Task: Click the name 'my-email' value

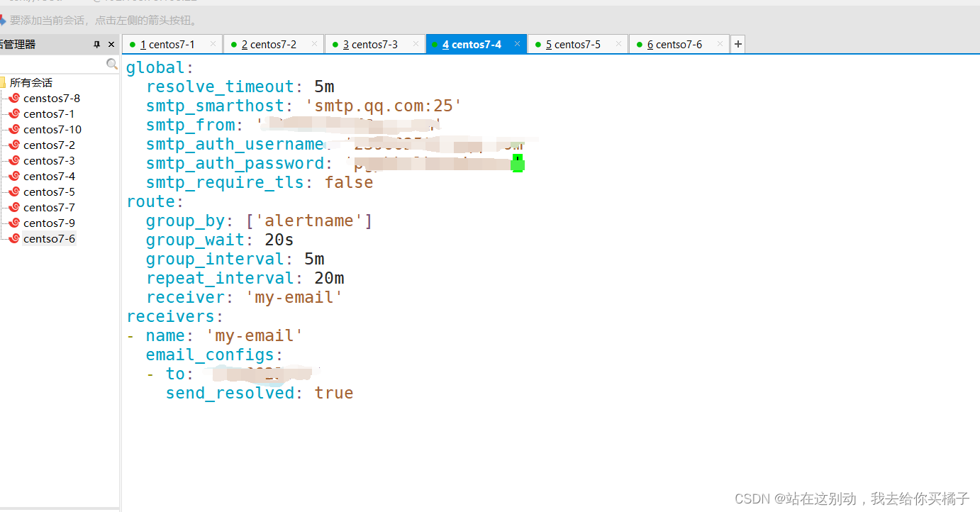Action: (255, 336)
